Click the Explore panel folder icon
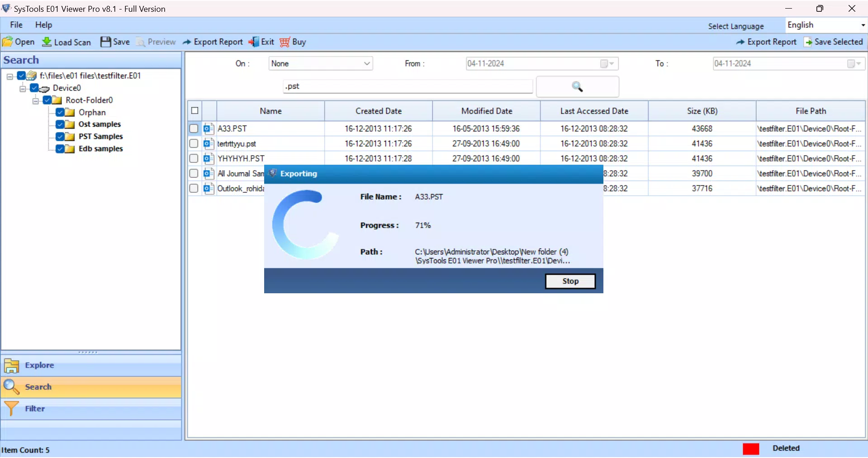 [11, 365]
